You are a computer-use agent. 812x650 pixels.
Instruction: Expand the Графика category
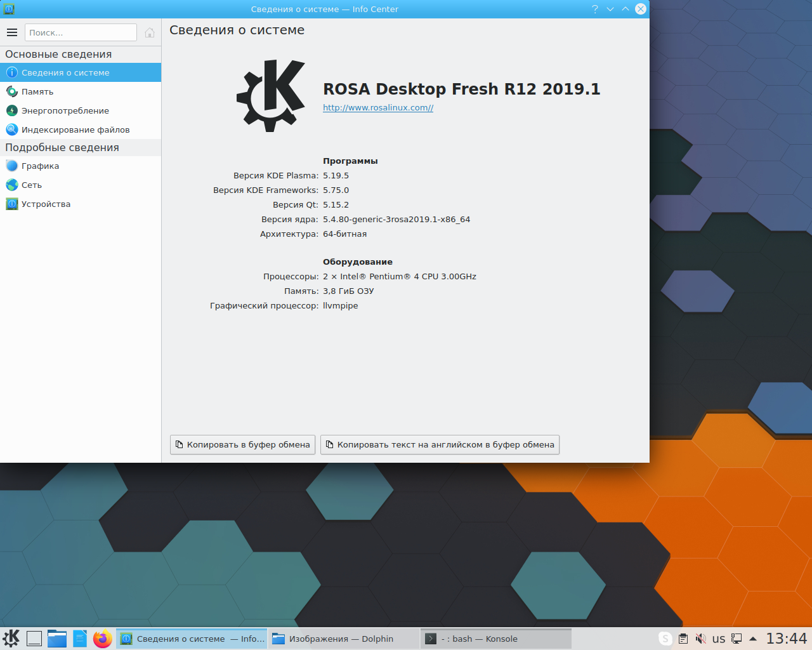[81, 166]
